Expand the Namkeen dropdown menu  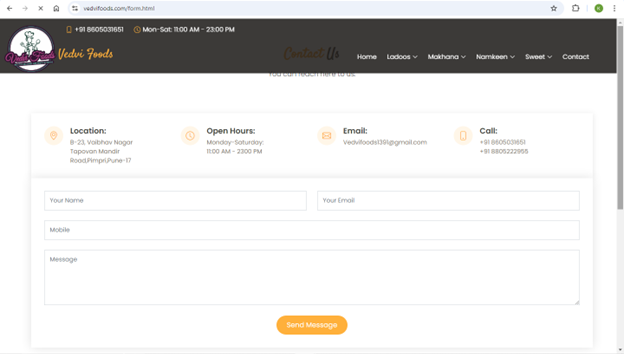click(495, 57)
